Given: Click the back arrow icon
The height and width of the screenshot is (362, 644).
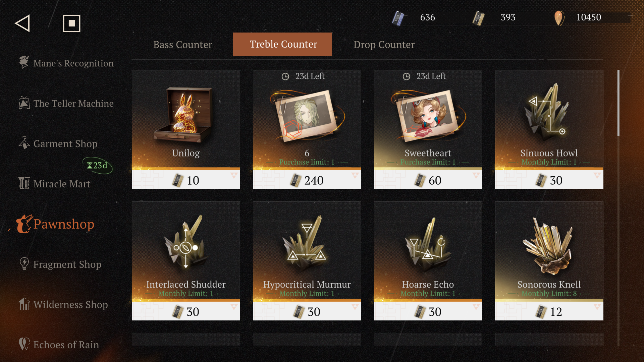Looking at the screenshot, I should 22,23.
